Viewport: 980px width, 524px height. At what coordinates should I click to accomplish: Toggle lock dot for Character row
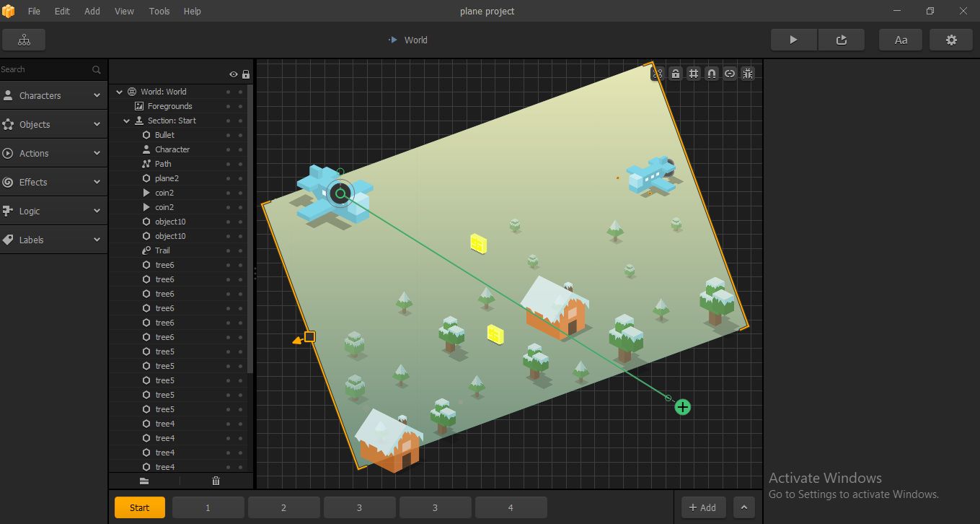coord(240,149)
